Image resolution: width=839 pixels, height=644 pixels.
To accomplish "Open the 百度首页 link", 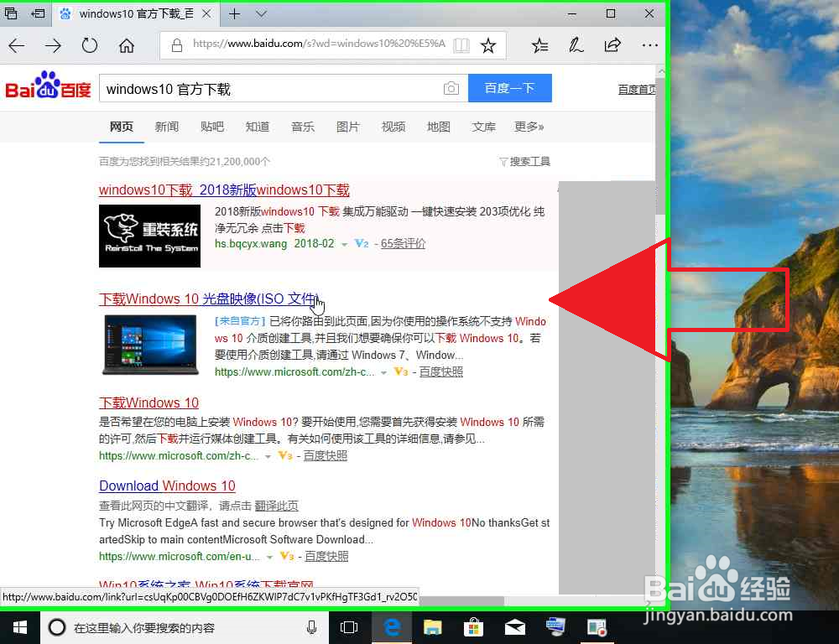I will [637, 90].
